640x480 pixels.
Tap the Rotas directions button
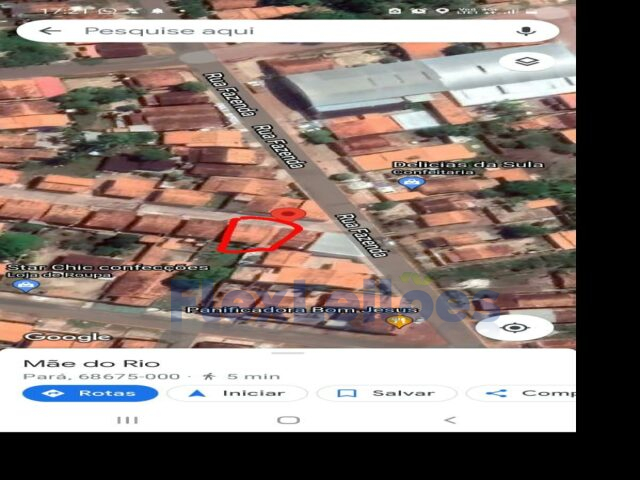[90, 393]
